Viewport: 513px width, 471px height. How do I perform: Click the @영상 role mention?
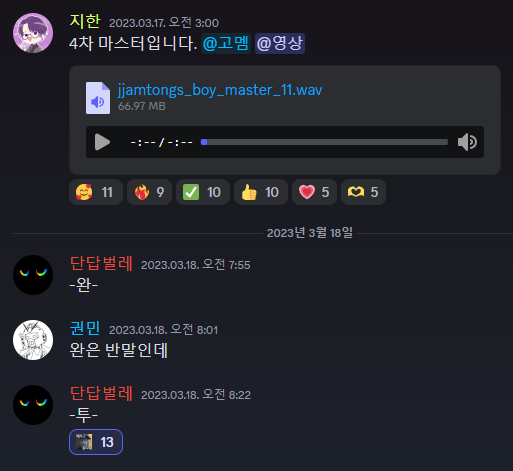coord(280,43)
